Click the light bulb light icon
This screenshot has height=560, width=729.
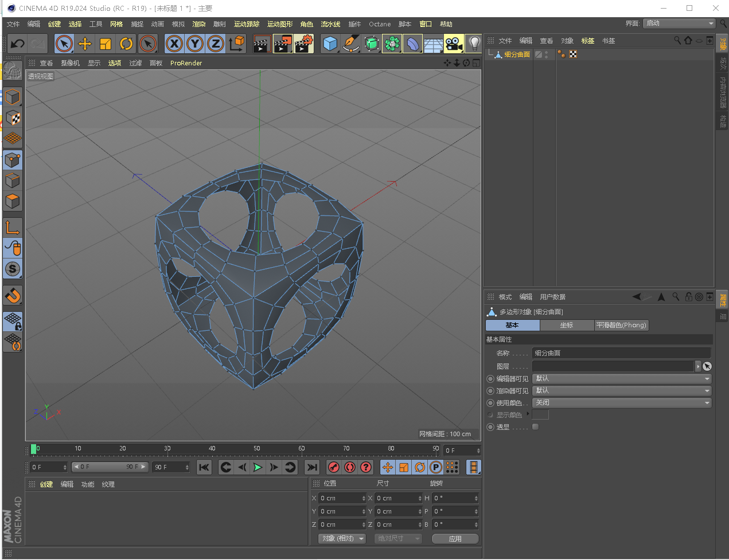point(474,44)
